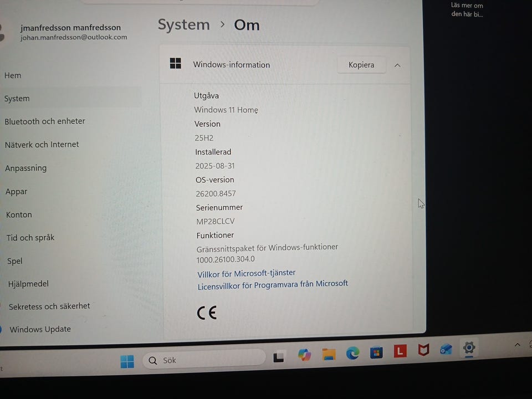Open Task View from the taskbar
532x399 pixels.
click(279, 357)
